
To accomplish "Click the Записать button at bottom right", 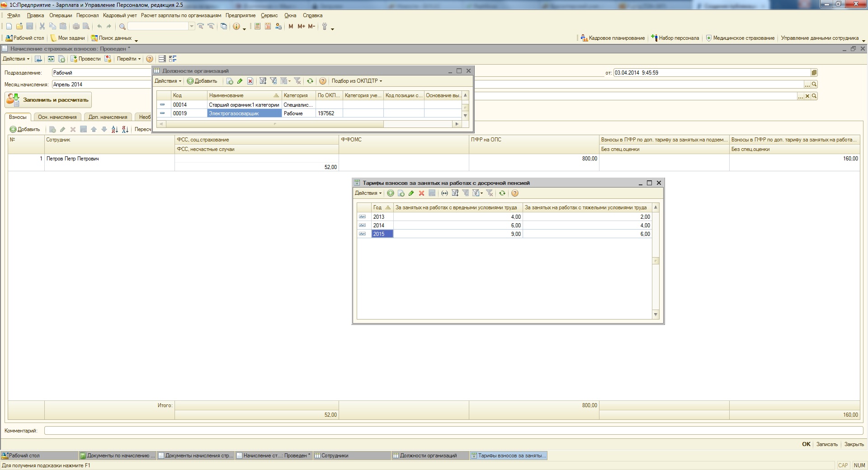I will (x=826, y=444).
